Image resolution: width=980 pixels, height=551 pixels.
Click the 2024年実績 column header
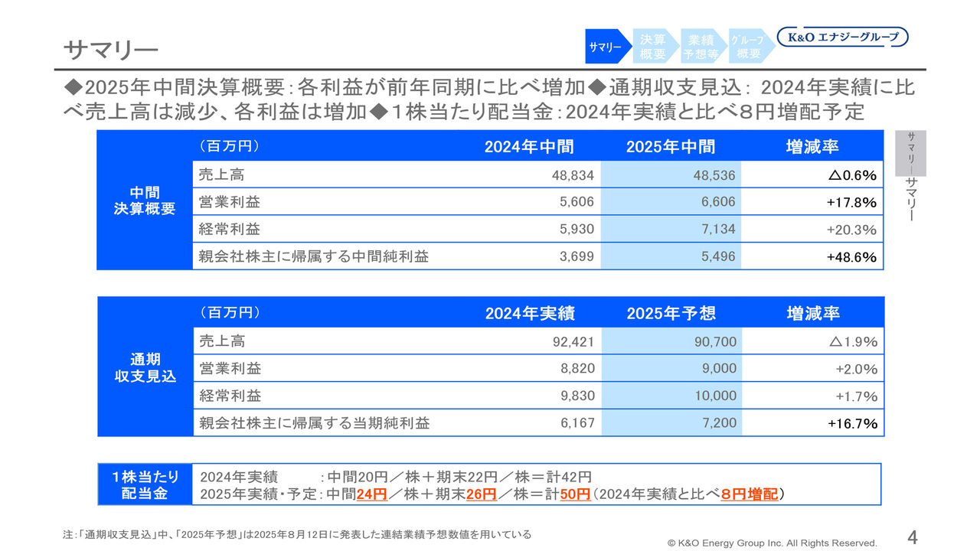coord(530,314)
